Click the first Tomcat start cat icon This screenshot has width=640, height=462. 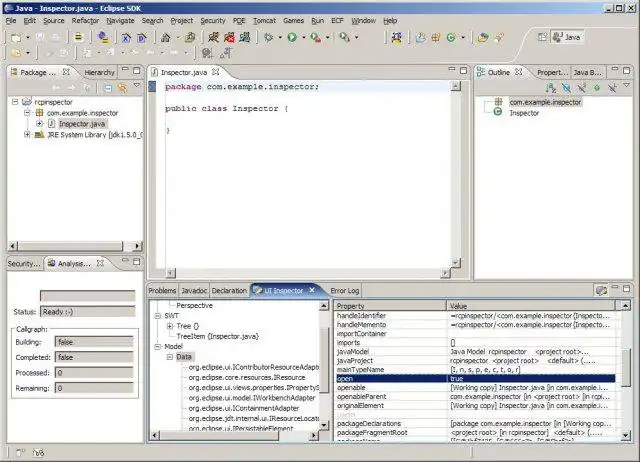click(213, 38)
